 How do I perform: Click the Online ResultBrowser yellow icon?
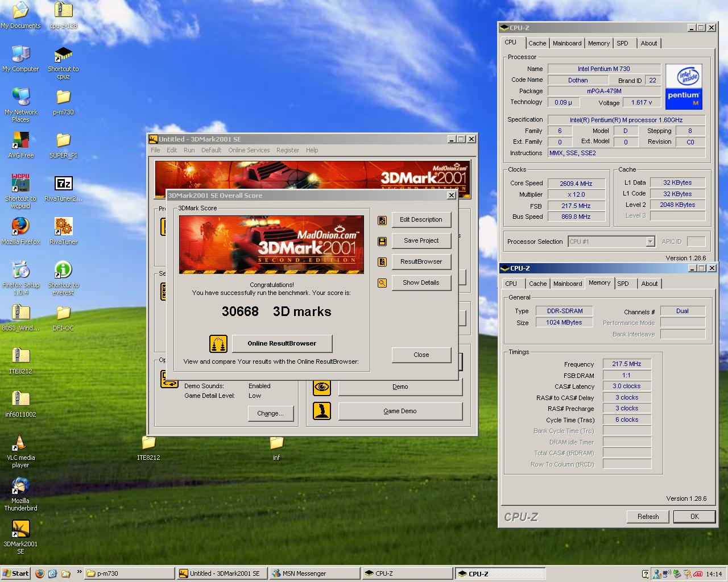click(x=218, y=343)
